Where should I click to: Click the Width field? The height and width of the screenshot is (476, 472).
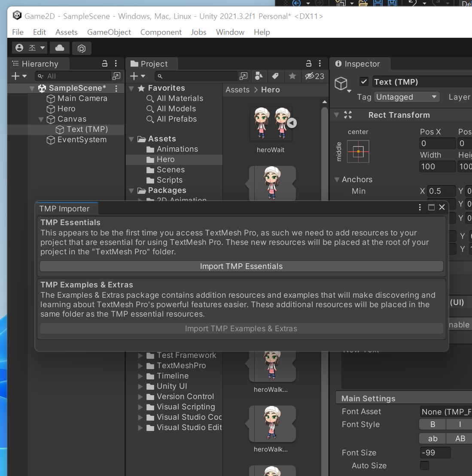point(437,166)
